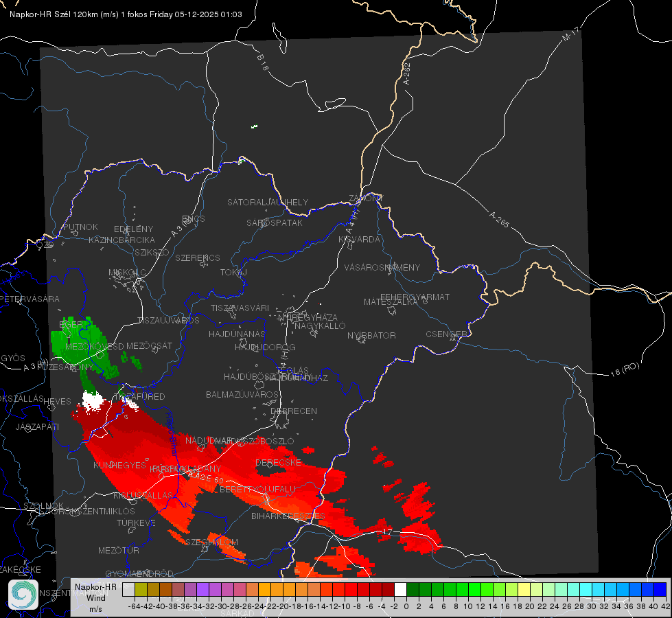The width and height of the screenshot is (672, 618).
Task: Click the olive swatch above the -64 label
Action: (x=141, y=589)
